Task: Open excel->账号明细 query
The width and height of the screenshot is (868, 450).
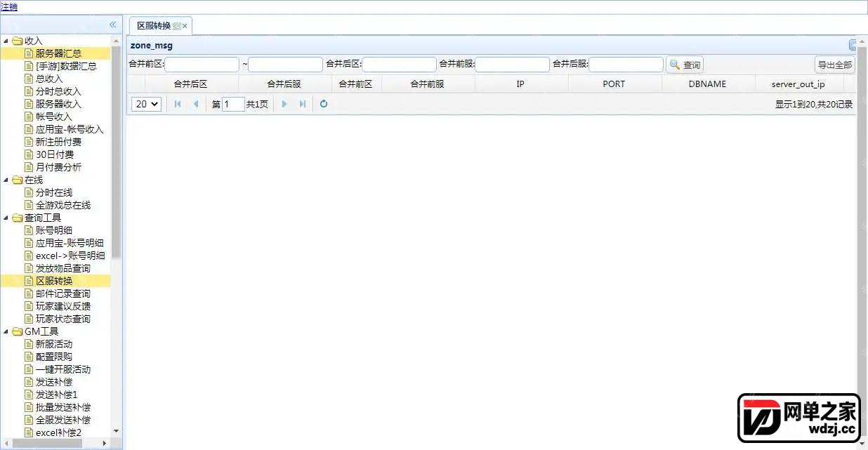Action: pos(70,256)
